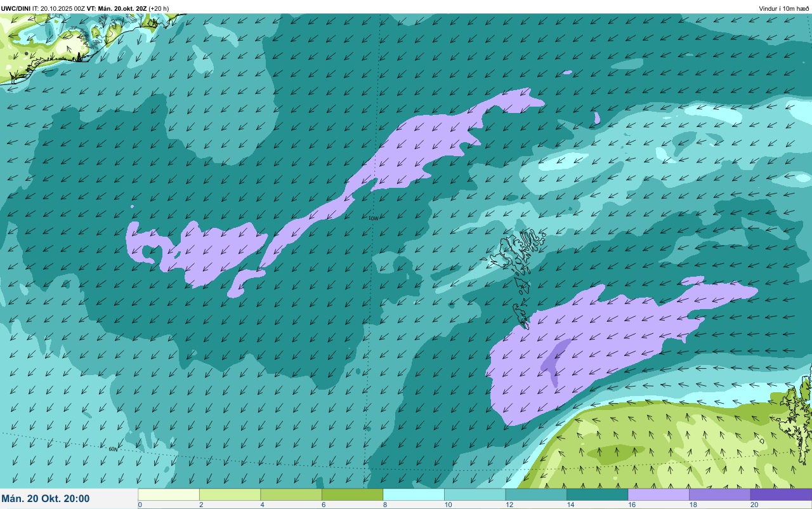Click the pale yellow 0–2 legend swatch

click(169, 494)
